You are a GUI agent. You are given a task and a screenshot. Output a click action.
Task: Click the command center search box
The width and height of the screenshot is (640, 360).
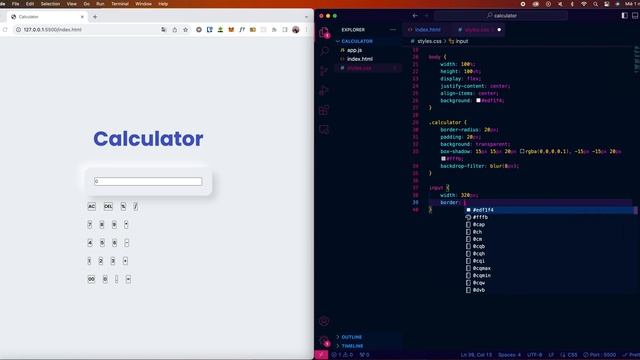pyautogui.click(x=501, y=16)
